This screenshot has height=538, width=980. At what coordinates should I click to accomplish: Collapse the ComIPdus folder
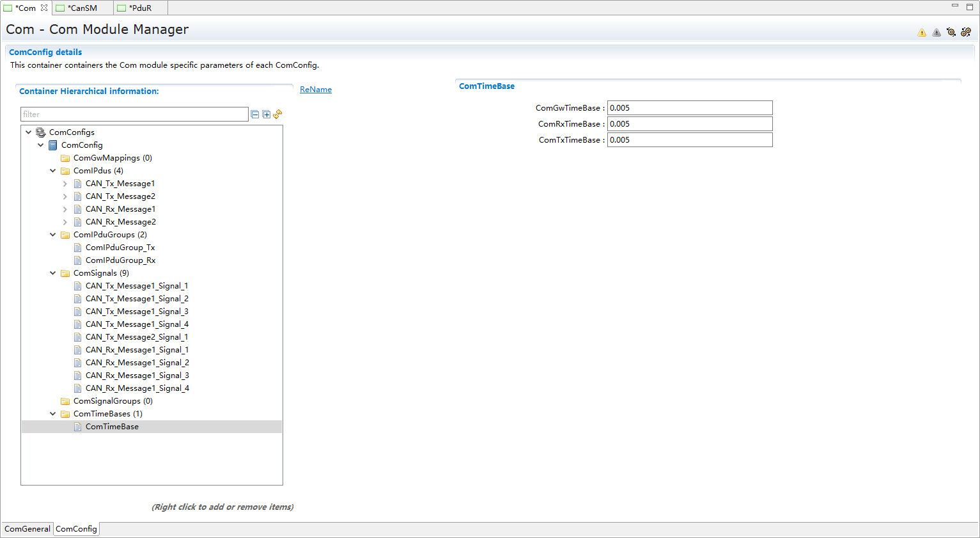tap(53, 171)
